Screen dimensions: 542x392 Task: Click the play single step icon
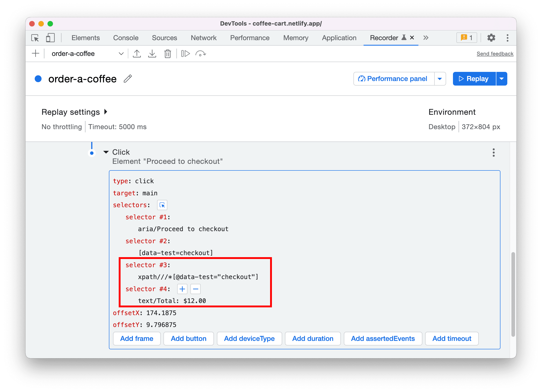(185, 53)
